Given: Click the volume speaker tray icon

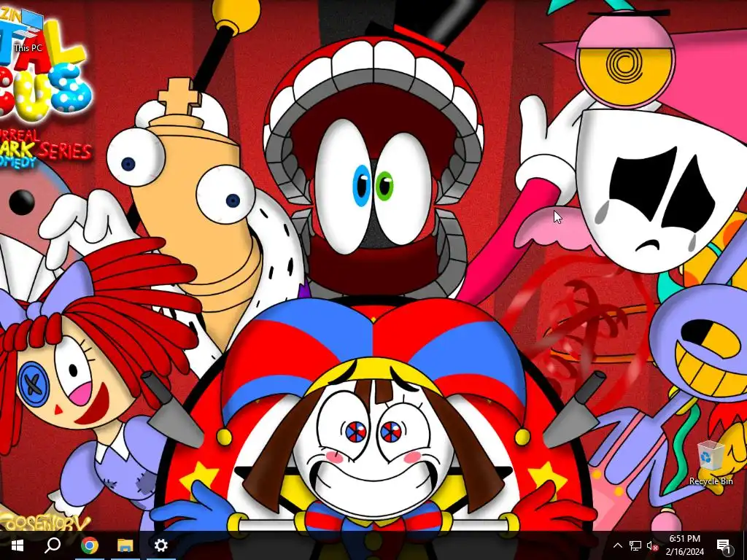Looking at the screenshot, I should coord(652,545).
